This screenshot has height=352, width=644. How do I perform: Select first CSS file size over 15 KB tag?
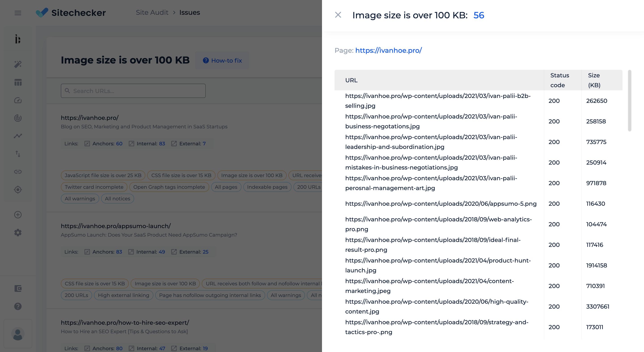tap(181, 175)
